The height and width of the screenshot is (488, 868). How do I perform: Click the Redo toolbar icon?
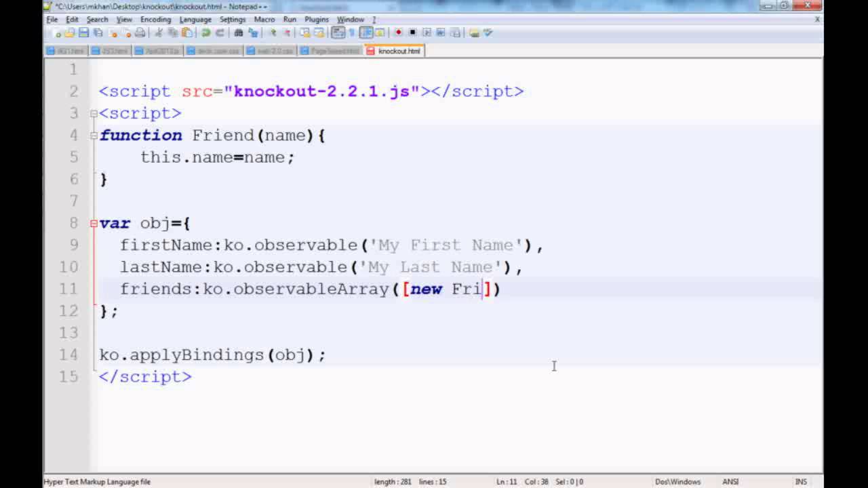point(220,33)
